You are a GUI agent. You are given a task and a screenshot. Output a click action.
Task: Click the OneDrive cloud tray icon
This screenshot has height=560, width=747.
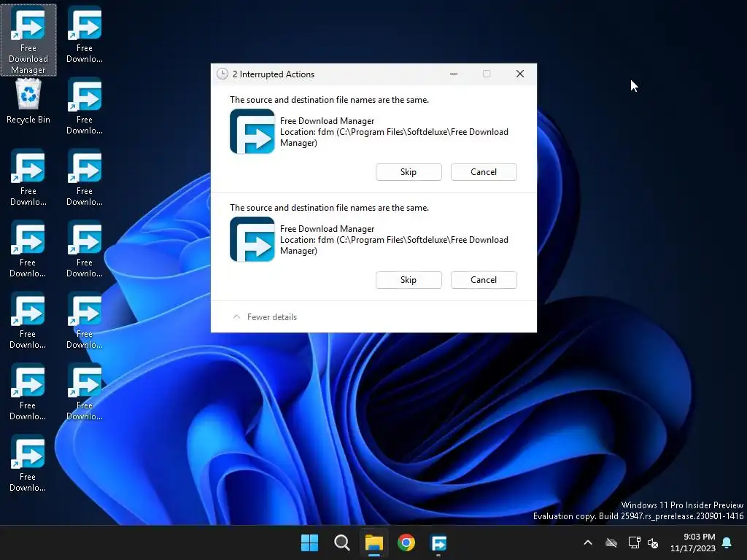point(611,542)
